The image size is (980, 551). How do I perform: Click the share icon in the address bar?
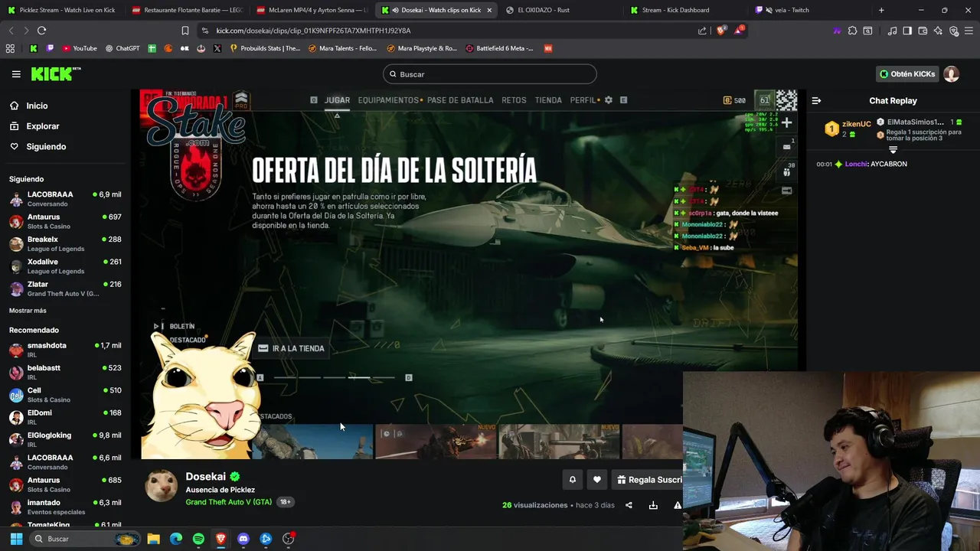click(702, 31)
